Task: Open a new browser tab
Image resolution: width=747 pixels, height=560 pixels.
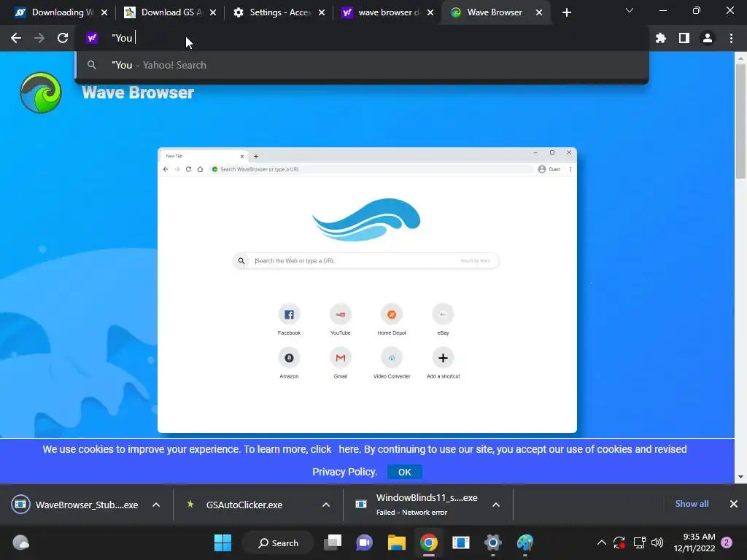Action: click(x=566, y=12)
